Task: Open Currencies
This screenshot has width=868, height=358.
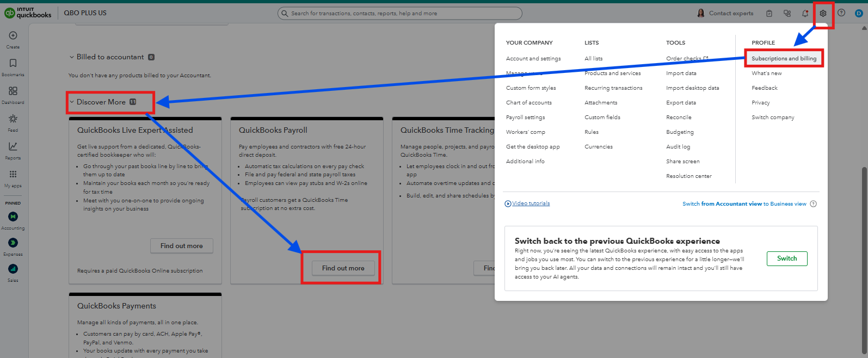Action: 599,147
